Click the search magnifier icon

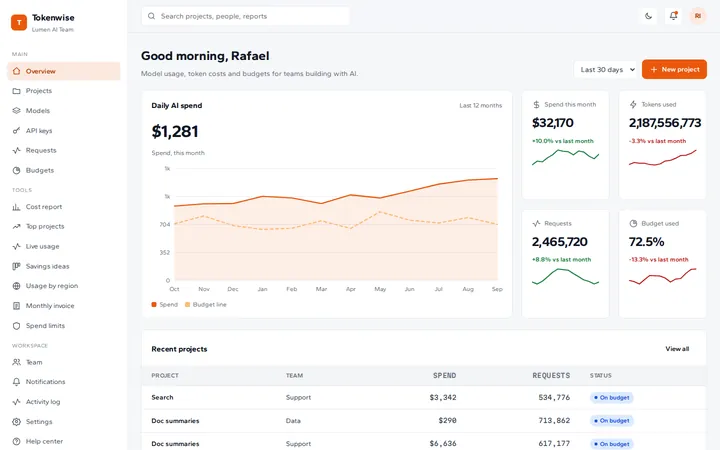151,16
